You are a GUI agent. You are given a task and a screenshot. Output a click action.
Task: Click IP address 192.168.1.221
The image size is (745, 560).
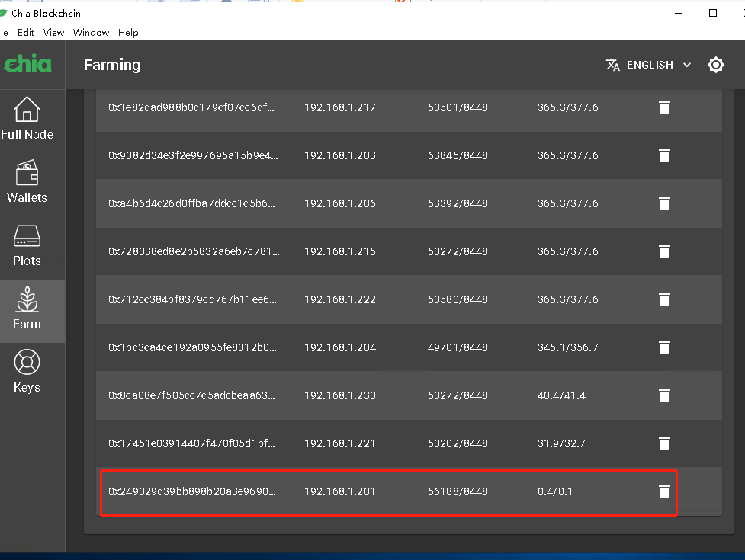click(x=340, y=443)
